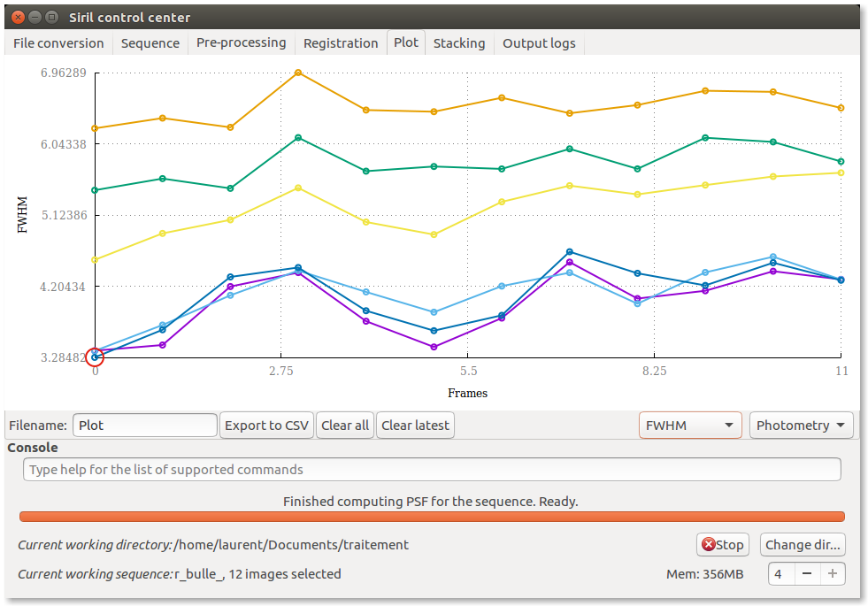This screenshot has height=606, width=868.
Task: Click the Clear latest button
Action: tap(415, 426)
